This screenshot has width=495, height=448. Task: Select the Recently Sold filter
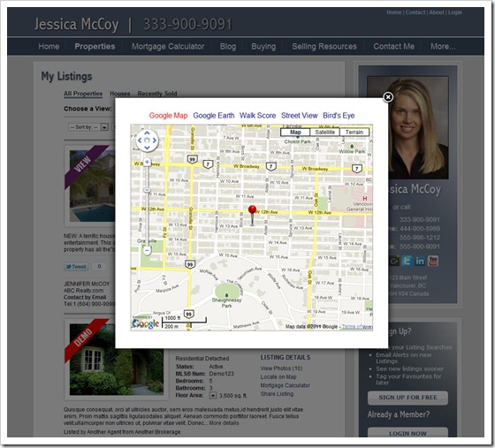(157, 94)
